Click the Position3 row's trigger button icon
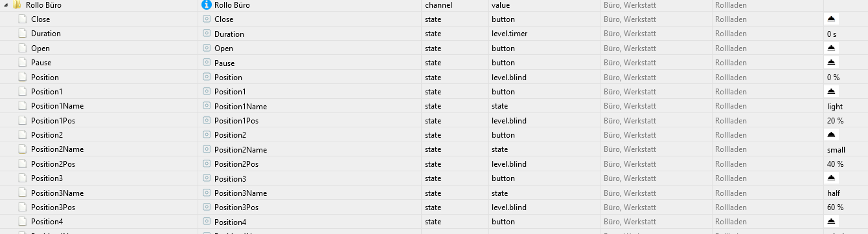868x234 pixels. point(832,178)
